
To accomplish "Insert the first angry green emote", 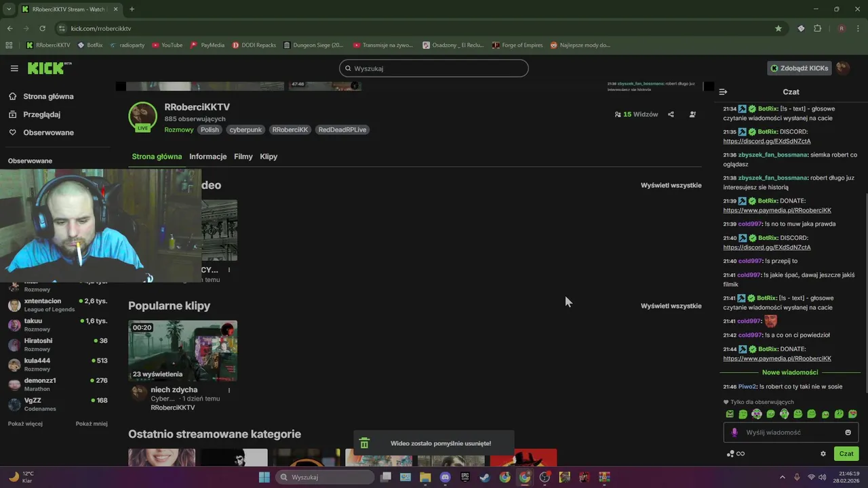I will (730, 414).
